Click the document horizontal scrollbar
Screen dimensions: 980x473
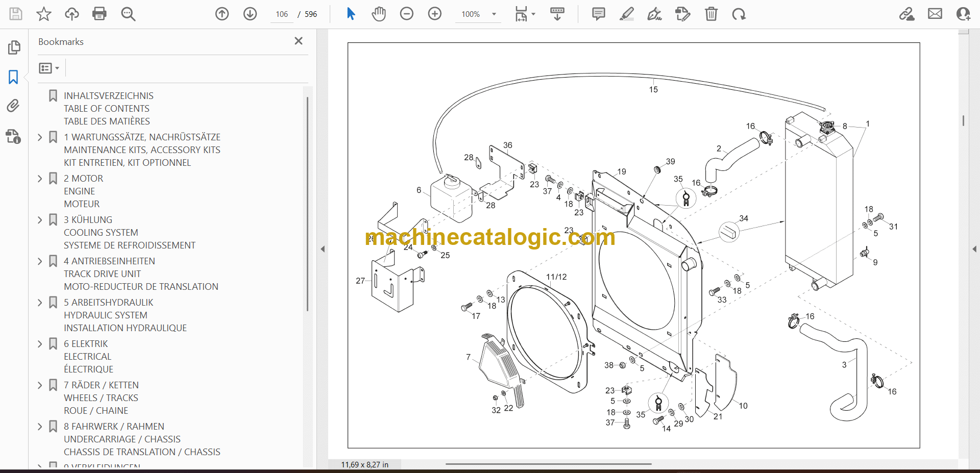[549, 464]
